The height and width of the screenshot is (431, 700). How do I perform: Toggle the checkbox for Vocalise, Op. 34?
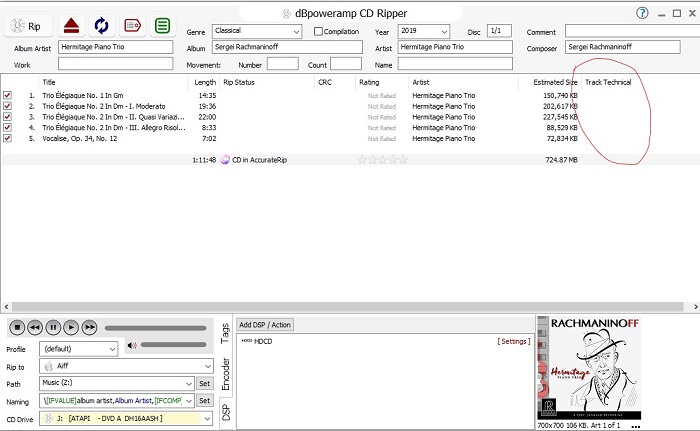8,139
